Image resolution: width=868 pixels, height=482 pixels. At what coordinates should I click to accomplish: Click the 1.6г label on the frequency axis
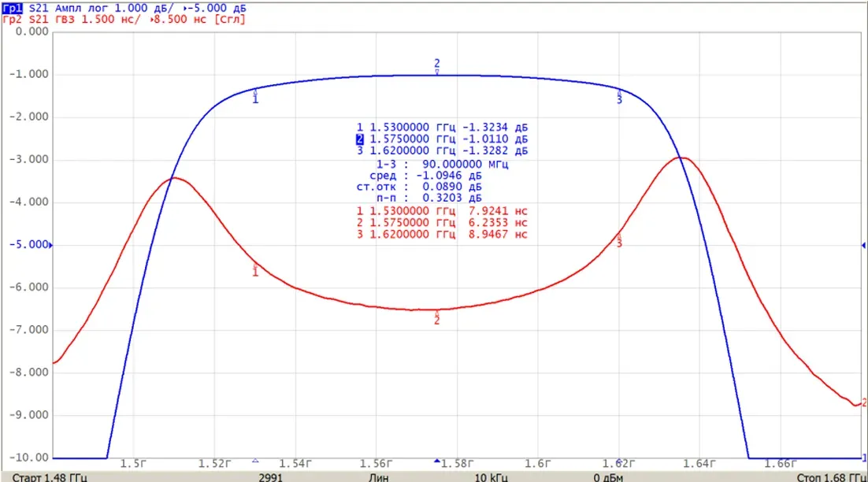coord(537,464)
